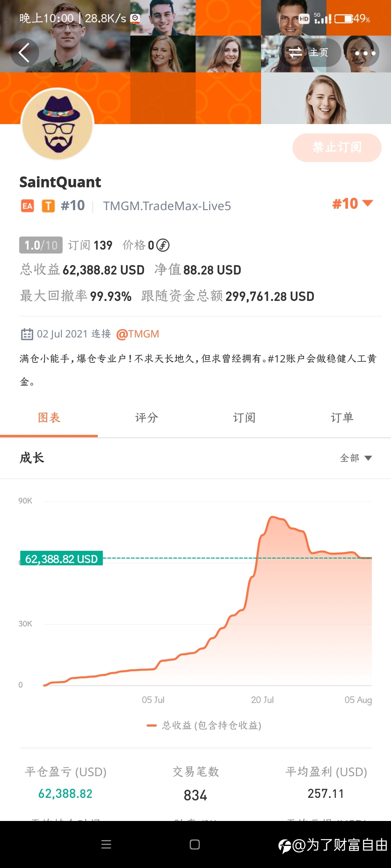Select the 图表 tab
This screenshot has height=868, width=391.
tap(49, 418)
